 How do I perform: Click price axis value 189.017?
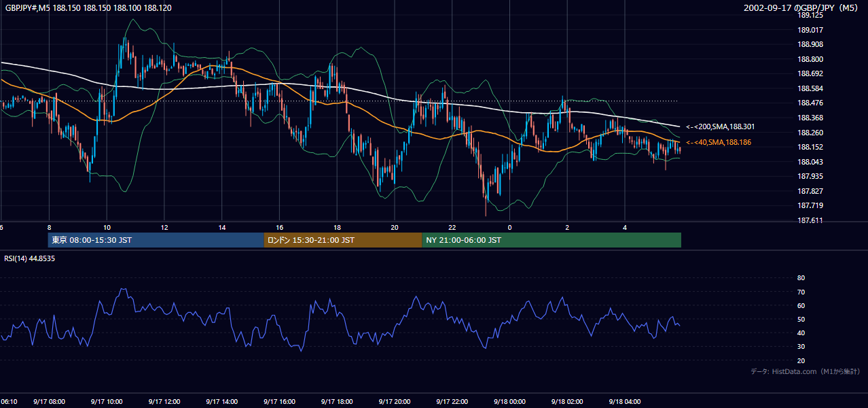pyautogui.click(x=810, y=30)
